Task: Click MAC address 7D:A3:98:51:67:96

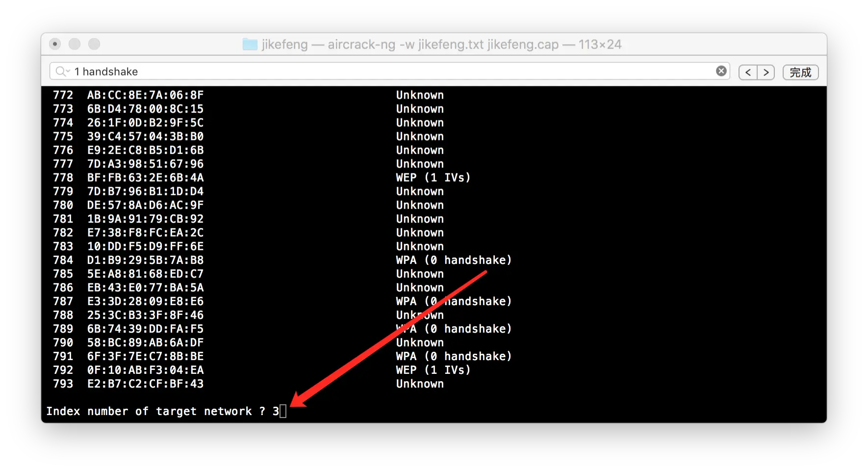Action: (145, 164)
